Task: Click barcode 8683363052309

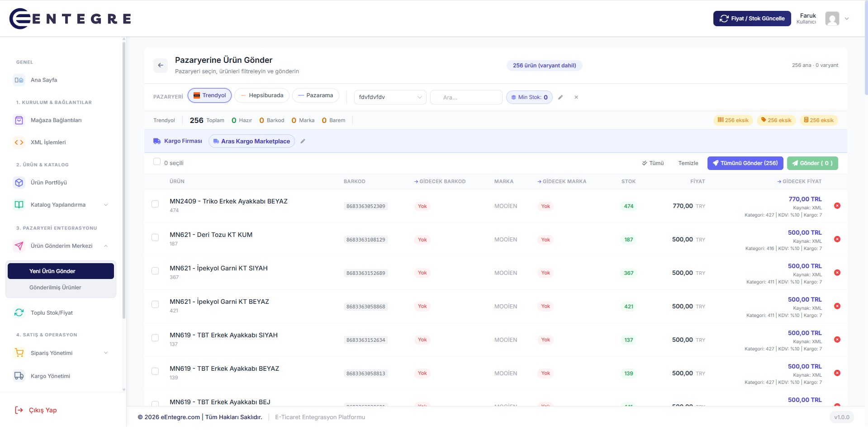Action: [366, 206]
